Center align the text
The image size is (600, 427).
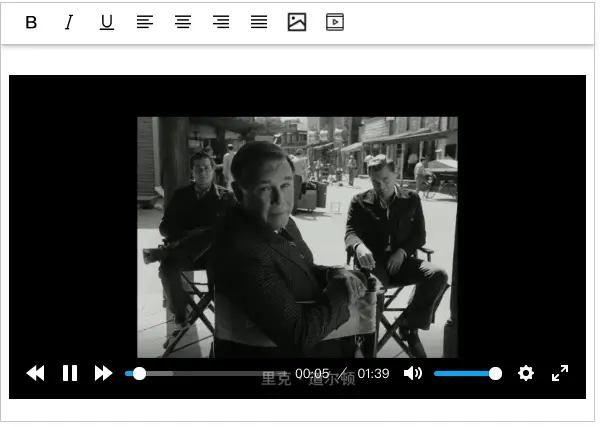click(183, 22)
